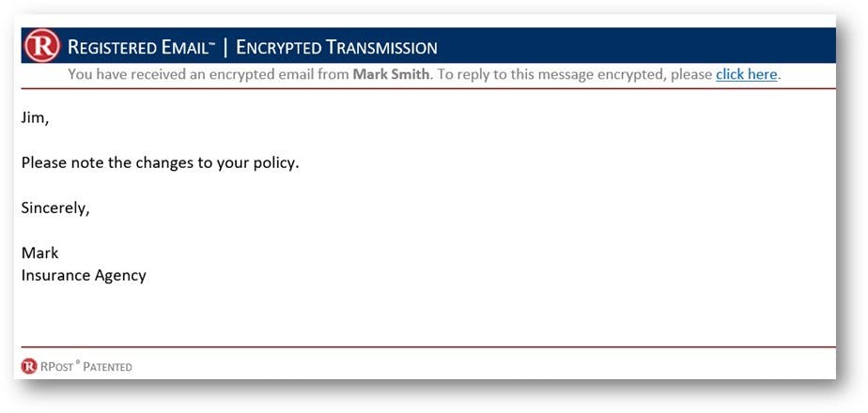Click the sender name Mark Smith
This screenshot has height=413, width=868.
point(391,74)
